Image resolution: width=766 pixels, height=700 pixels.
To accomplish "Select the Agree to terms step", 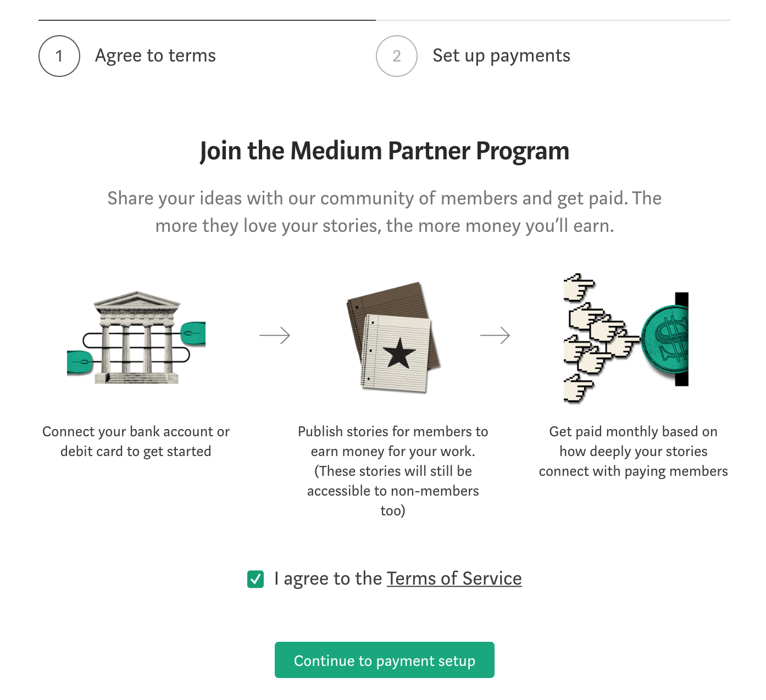I will [x=156, y=55].
